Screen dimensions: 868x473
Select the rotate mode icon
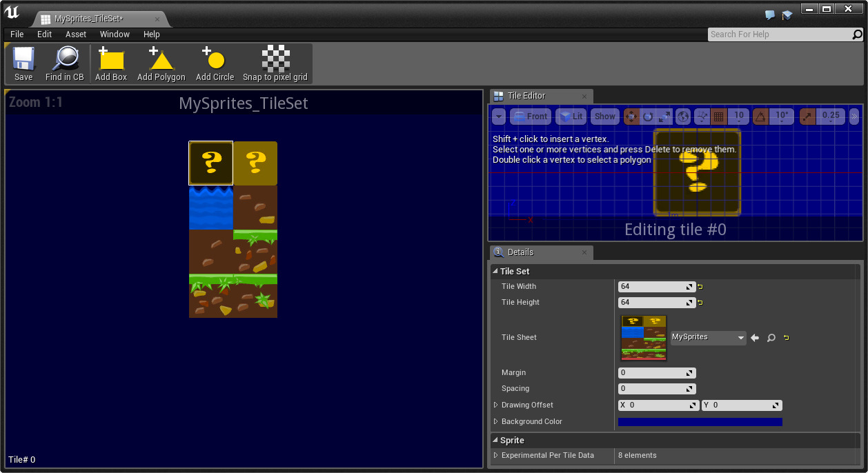(x=648, y=117)
